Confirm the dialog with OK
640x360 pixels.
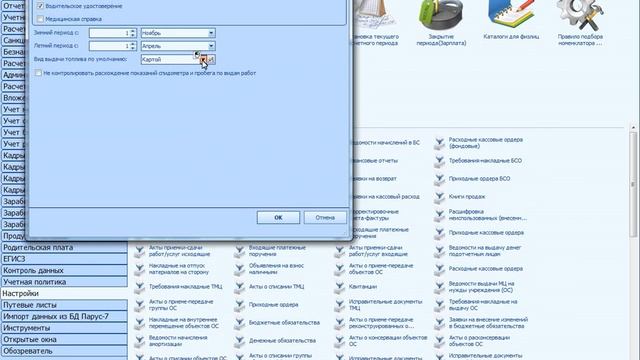point(278,218)
